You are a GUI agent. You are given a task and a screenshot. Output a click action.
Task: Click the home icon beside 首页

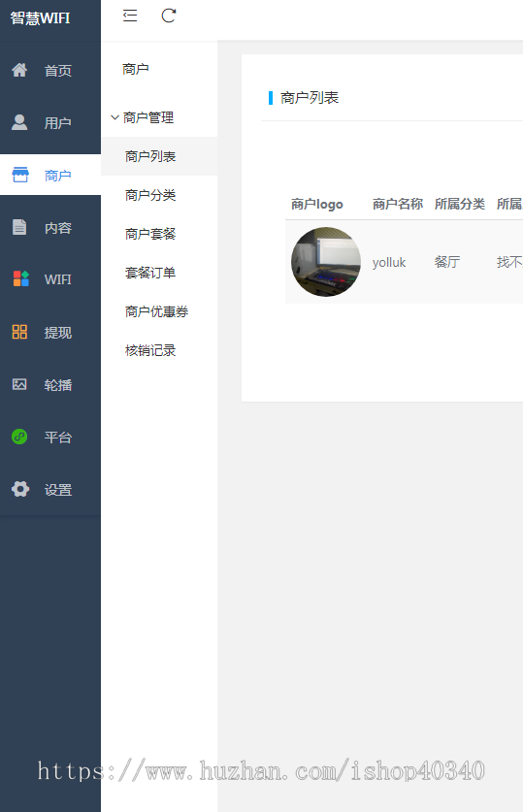19,70
